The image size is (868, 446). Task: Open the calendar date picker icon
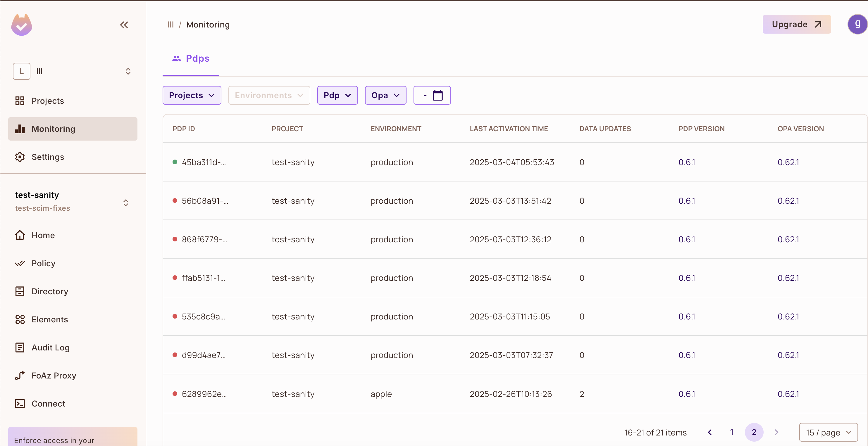[438, 95]
